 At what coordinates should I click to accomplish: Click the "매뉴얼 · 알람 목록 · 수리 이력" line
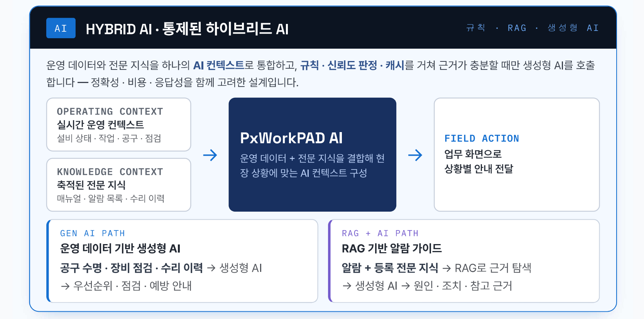111,199
